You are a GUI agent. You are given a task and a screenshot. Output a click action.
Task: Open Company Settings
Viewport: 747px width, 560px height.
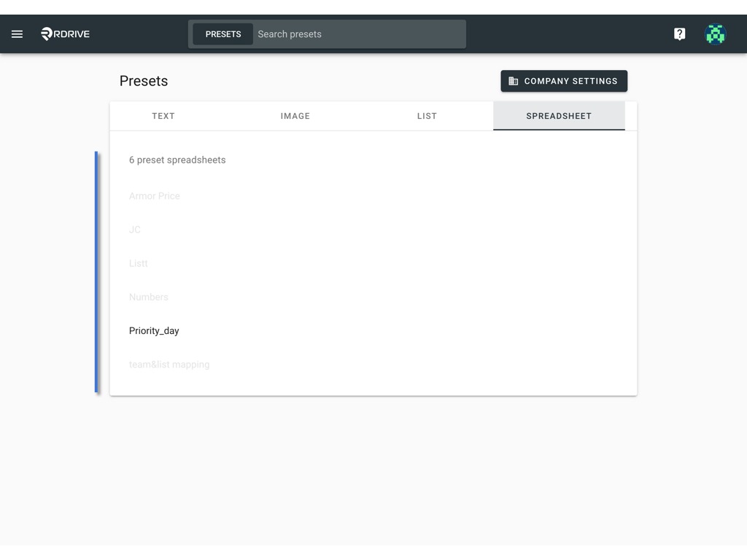click(564, 81)
